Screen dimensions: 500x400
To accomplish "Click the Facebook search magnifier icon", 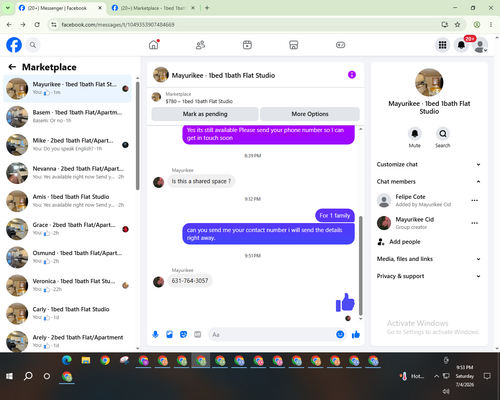I will coord(33,45).
